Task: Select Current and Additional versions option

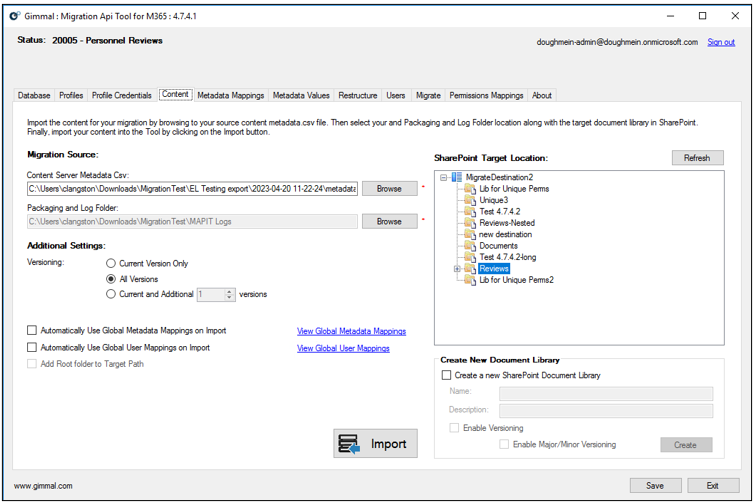Action: tap(111, 295)
